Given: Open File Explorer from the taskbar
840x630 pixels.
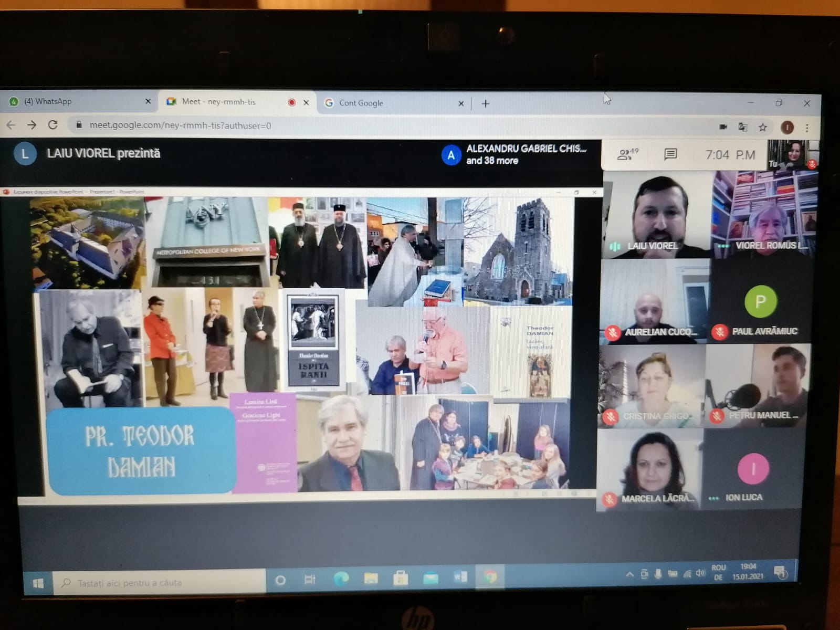Looking at the screenshot, I should pos(371,579).
